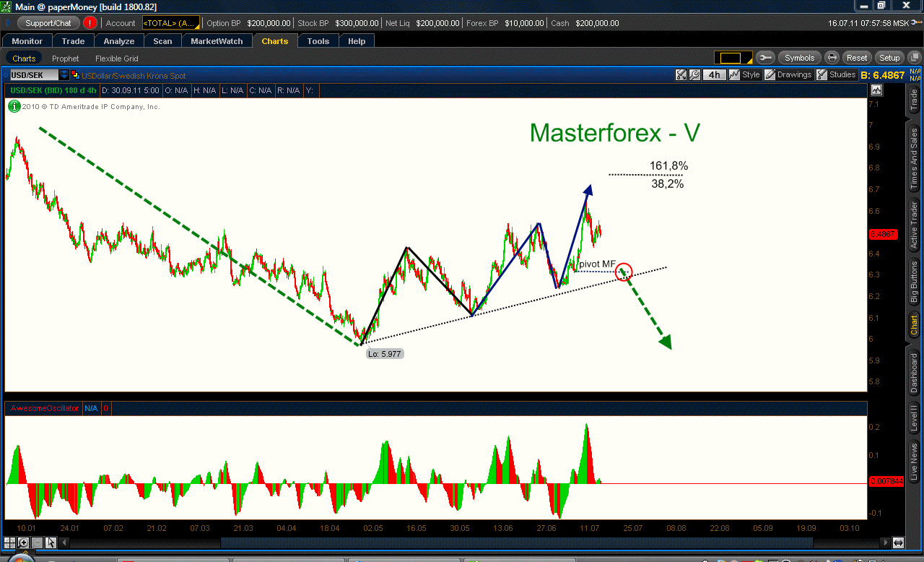Click the pivot MF annotation text

(597, 264)
